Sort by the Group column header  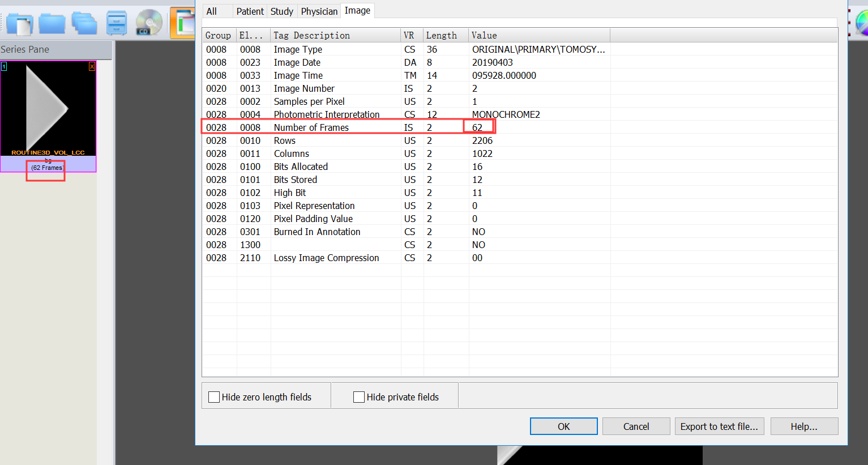pyautogui.click(x=220, y=35)
